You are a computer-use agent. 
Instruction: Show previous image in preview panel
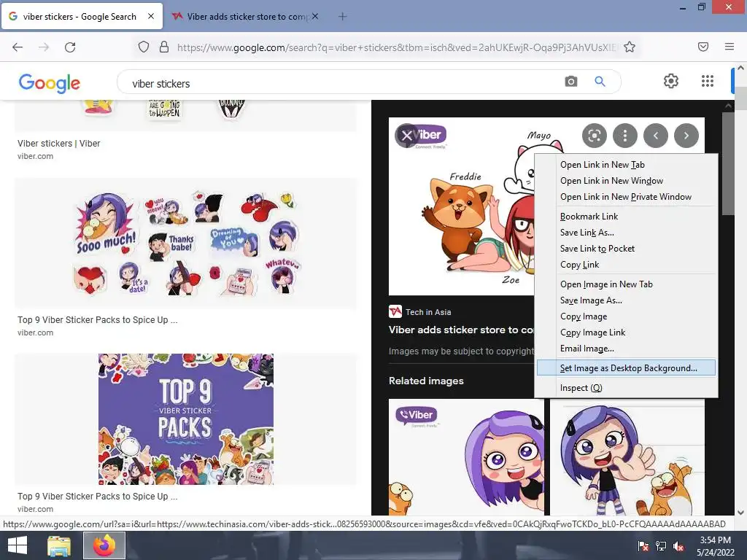(x=656, y=136)
